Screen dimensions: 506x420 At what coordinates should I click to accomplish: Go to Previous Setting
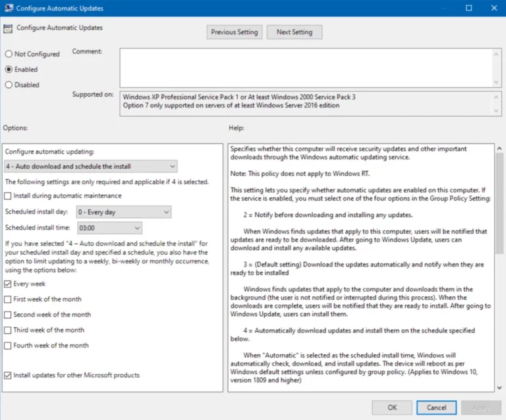coord(235,32)
